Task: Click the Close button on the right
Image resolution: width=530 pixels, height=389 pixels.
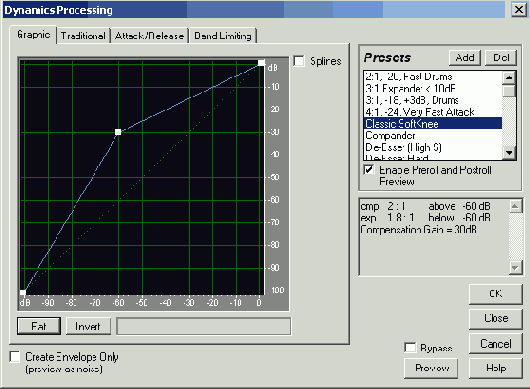Action: pyautogui.click(x=496, y=318)
